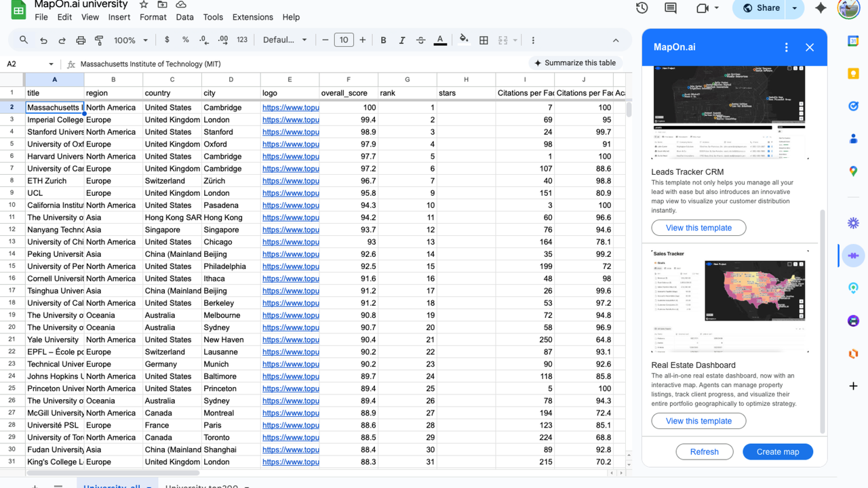Apply currency format to the selection
The image size is (868, 488).
(x=167, y=39)
